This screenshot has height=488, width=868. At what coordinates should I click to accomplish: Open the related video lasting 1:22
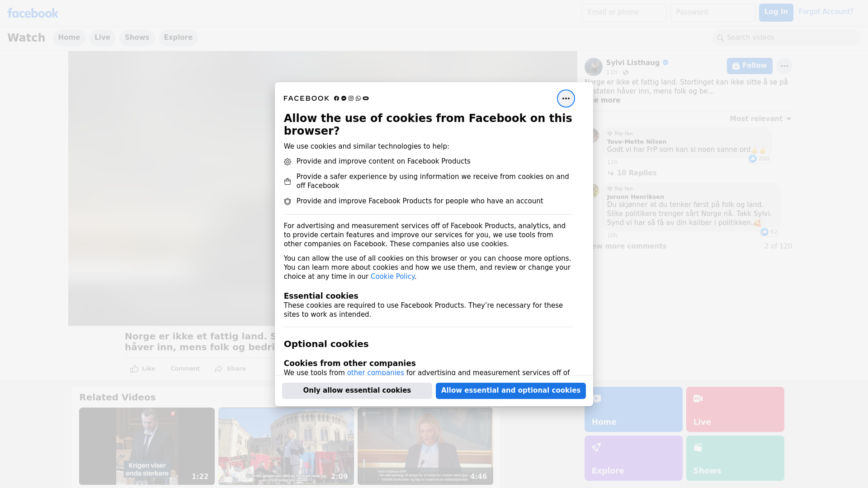click(x=147, y=446)
